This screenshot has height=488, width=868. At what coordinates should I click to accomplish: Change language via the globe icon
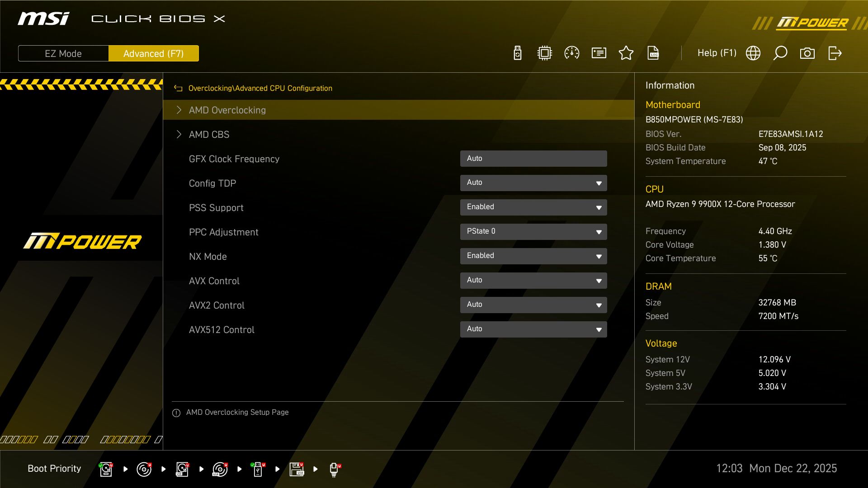pos(753,53)
